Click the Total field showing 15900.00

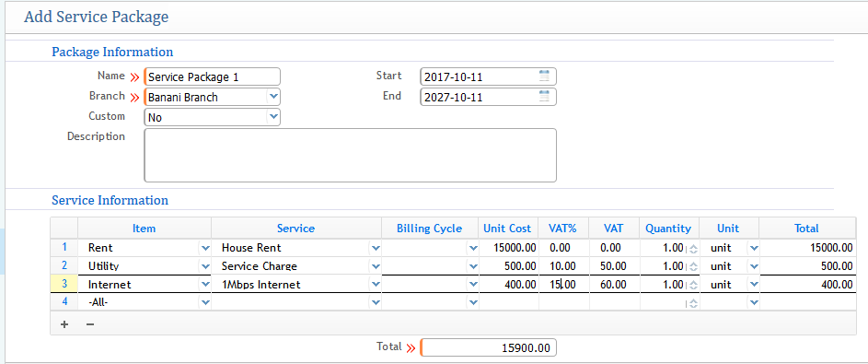coord(488,348)
